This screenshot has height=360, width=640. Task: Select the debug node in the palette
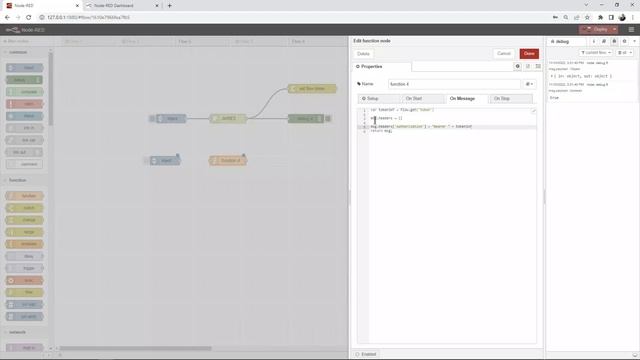[x=24, y=80]
